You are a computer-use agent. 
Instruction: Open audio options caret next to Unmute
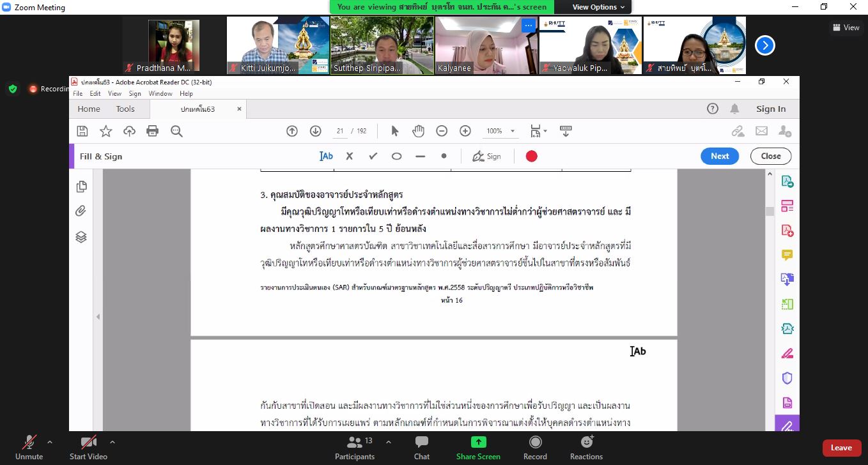(50, 441)
